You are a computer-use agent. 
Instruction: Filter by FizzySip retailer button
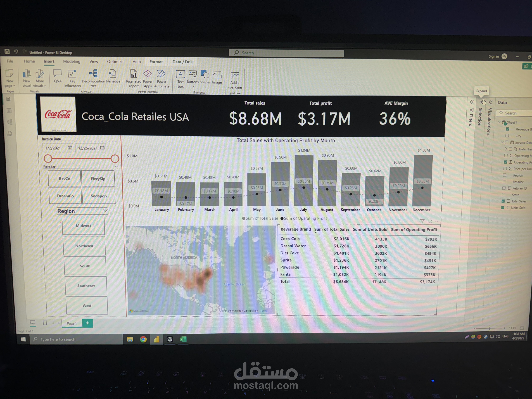pos(98,179)
